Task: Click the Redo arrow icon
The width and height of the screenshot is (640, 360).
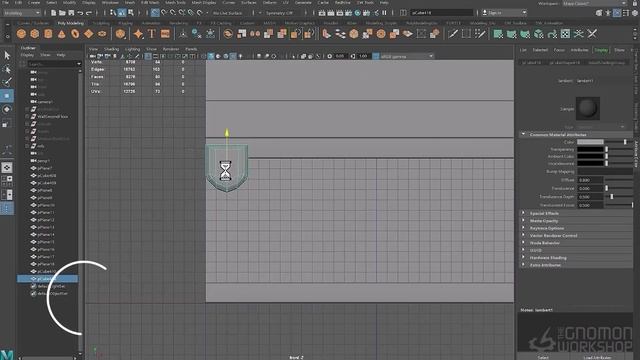Action: [x=89, y=13]
